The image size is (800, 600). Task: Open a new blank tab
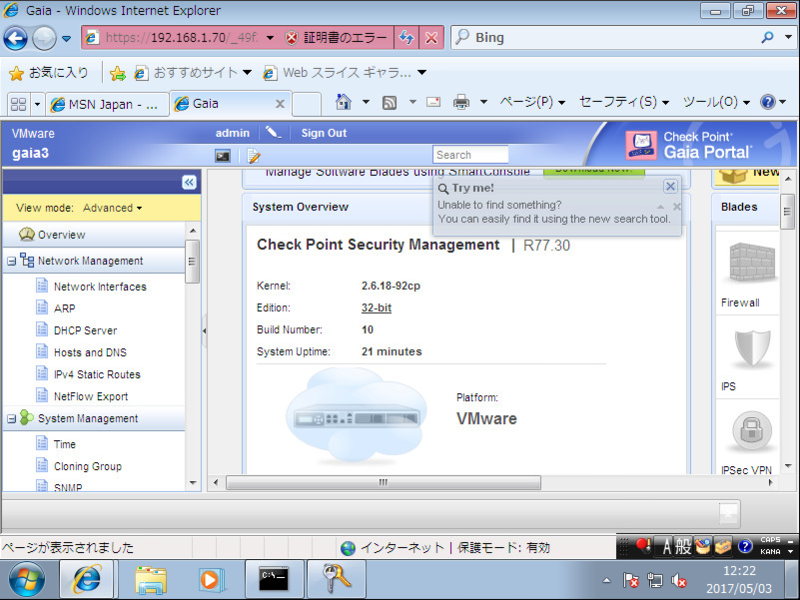[x=307, y=104]
